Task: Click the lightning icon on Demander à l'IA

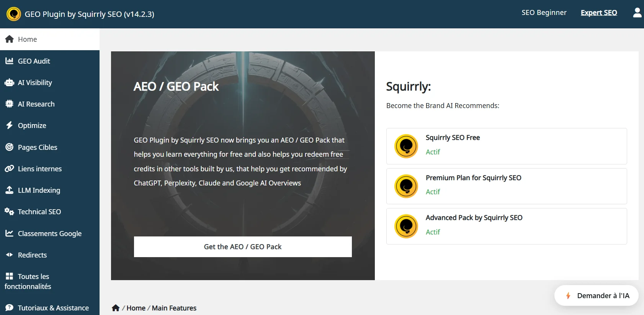Action: click(568, 295)
